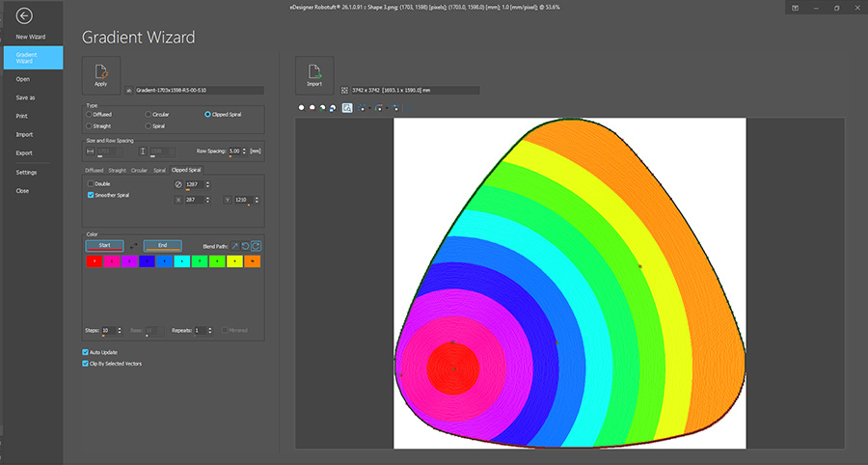Click Print in the sidebar menu
Screen dimensions: 868x465
(21, 116)
